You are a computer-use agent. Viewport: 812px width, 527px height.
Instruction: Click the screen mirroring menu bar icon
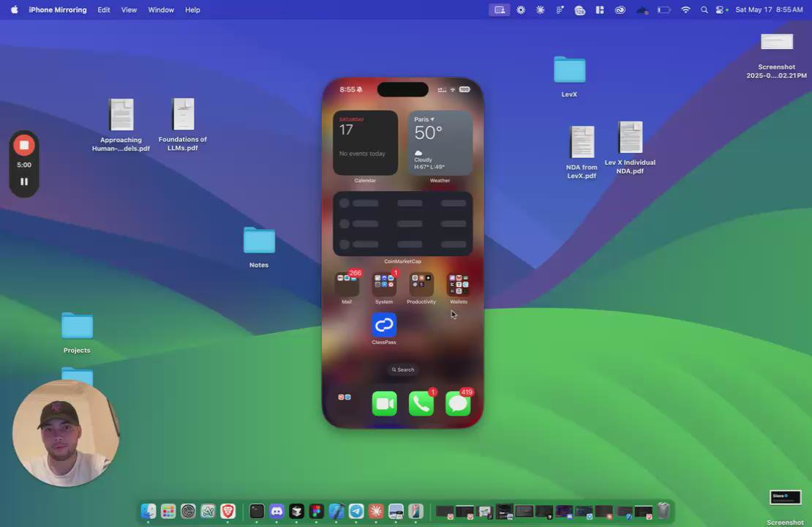click(x=499, y=10)
